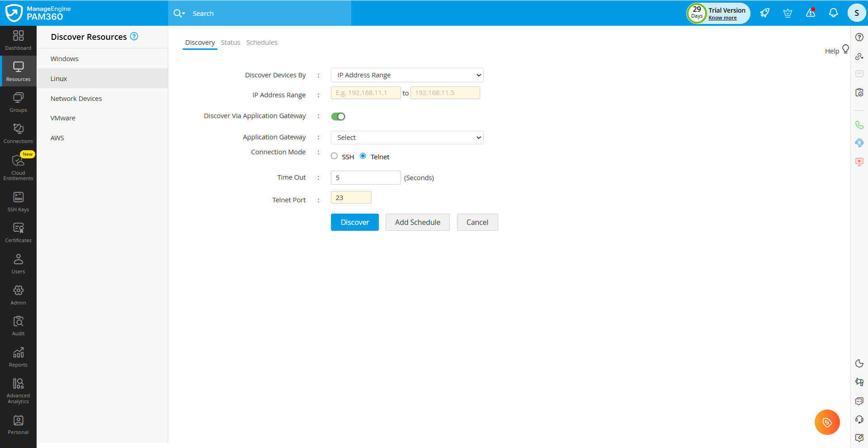Viewport: 868px width, 448px height.
Task: Open the feedback edit icon at bottom right
Action: coord(859,438)
